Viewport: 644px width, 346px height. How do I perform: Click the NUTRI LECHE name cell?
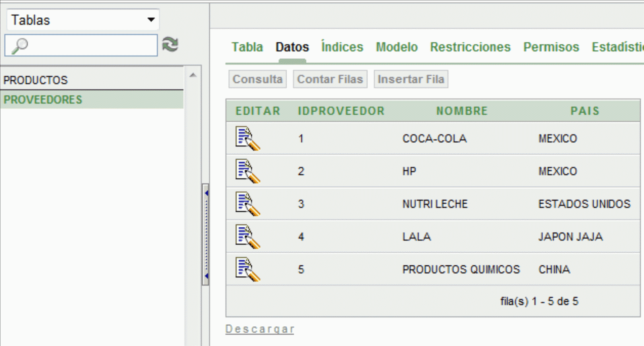435,204
